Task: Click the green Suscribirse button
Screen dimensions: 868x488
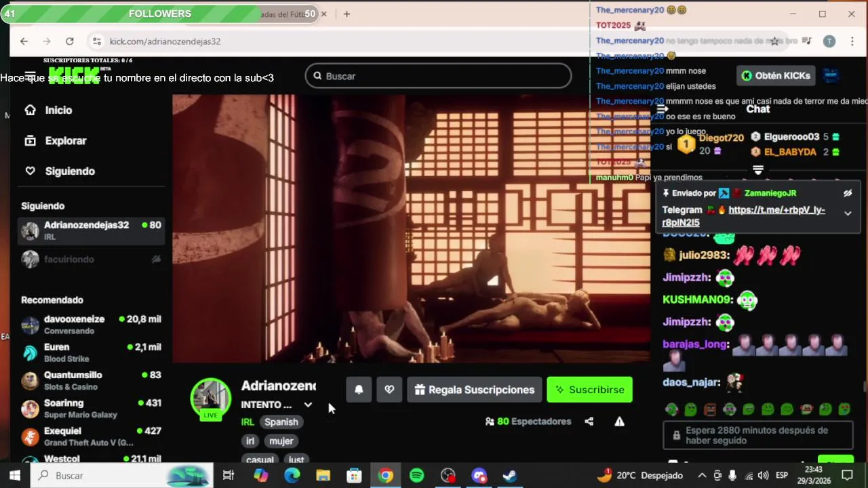Action: tap(589, 390)
